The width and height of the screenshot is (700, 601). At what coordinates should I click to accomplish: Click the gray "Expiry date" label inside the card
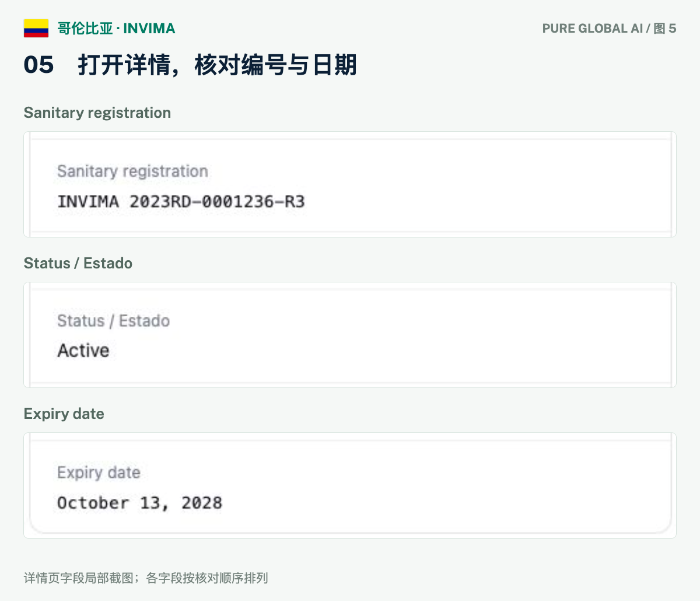[99, 472]
